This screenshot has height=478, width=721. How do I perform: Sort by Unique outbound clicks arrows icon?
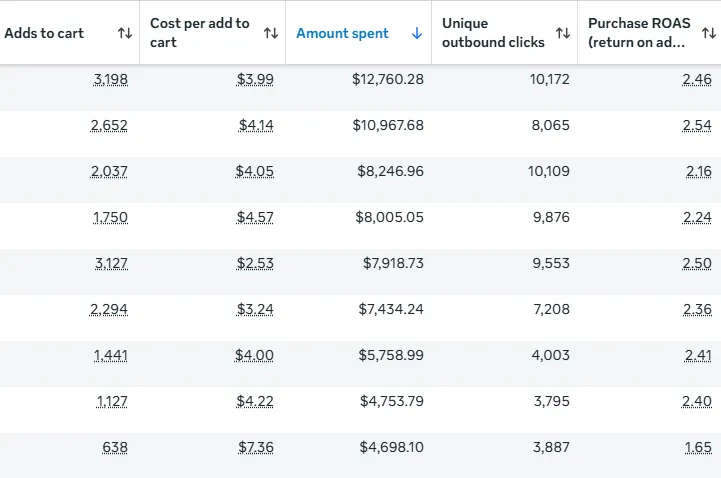coord(563,33)
